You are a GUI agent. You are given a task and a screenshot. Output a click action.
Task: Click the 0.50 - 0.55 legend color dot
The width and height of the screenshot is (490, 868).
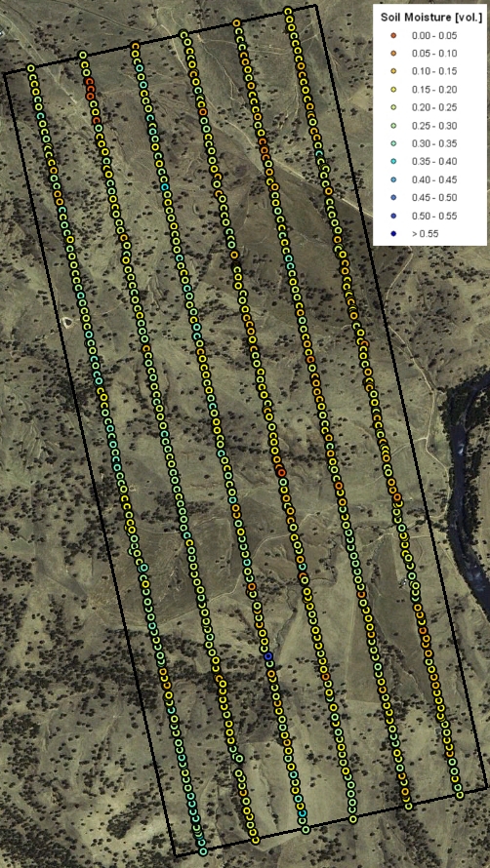pyautogui.click(x=393, y=216)
